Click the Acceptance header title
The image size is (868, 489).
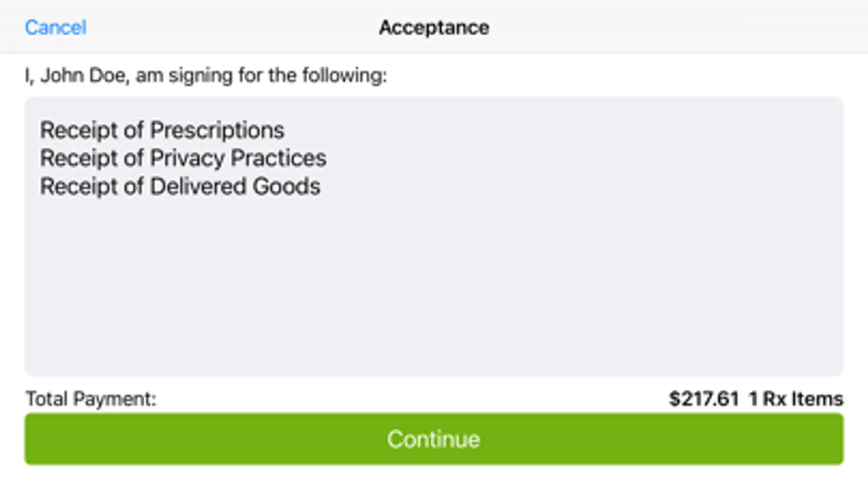[x=434, y=27]
